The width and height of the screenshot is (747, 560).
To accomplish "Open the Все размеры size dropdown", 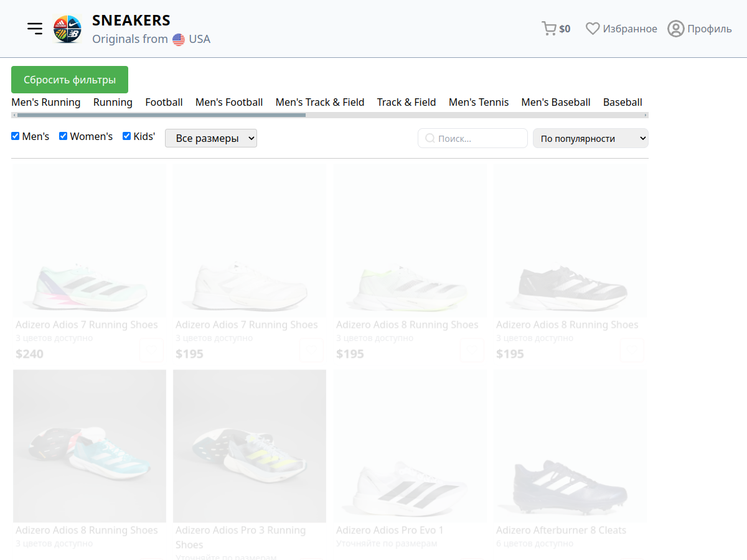I will [x=210, y=138].
